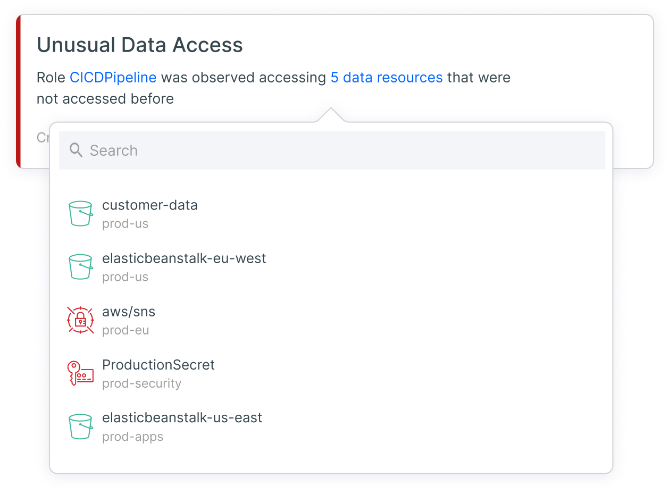This screenshot has height=493, width=670.
Task: Click the prod-us label under customer-data
Action: click(125, 224)
